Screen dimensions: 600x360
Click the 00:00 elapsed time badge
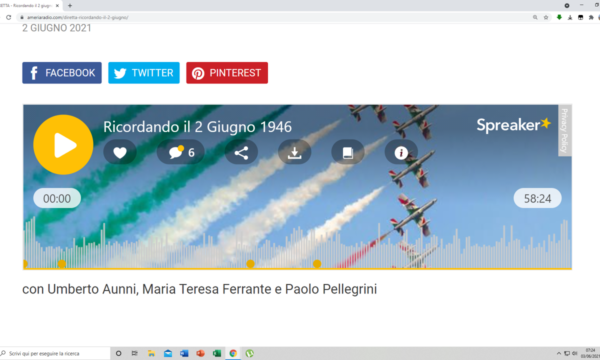pyautogui.click(x=57, y=198)
